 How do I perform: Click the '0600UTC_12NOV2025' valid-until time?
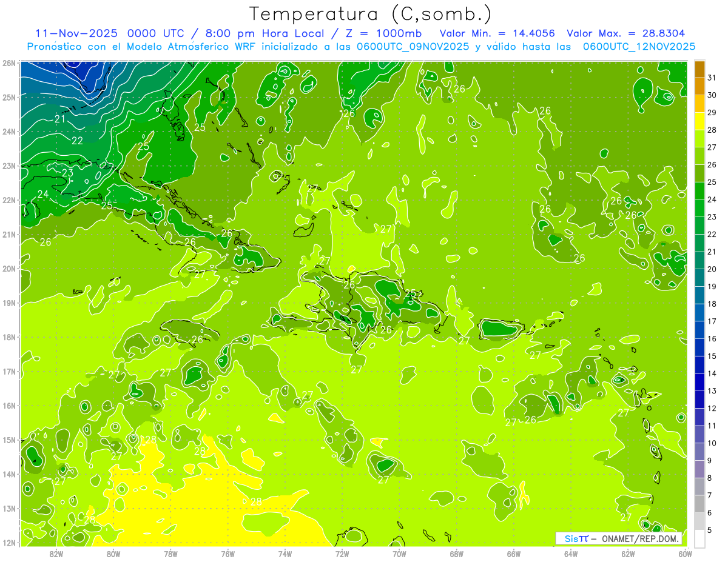tap(639, 47)
